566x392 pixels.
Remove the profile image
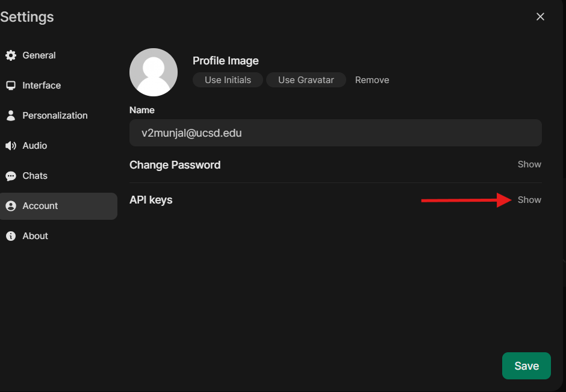coord(372,80)
